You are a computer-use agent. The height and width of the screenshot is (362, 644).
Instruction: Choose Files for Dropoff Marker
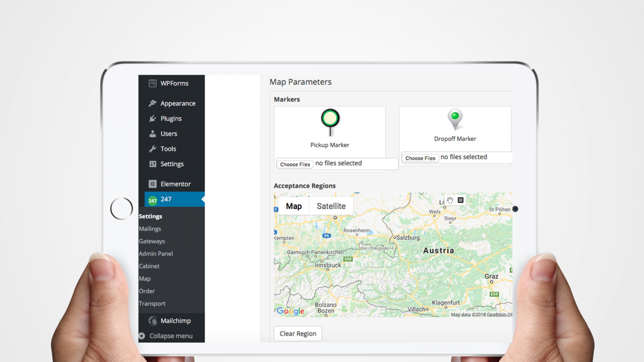[420, 158]
